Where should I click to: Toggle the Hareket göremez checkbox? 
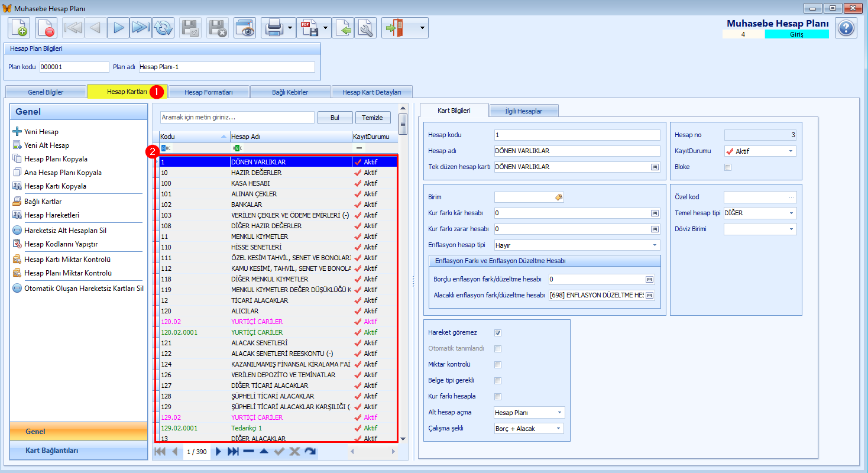point(498,333)
